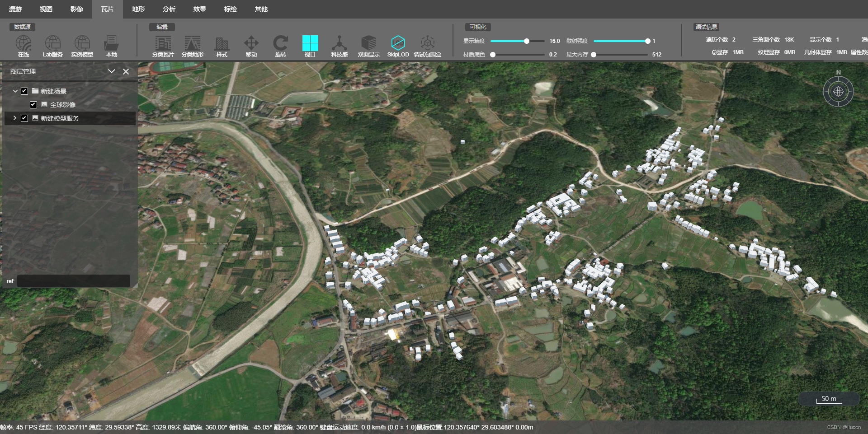The width and height of the screenshot is (868, 434).
Task: Open the 其他 menu tab
Action: [261, 9]
